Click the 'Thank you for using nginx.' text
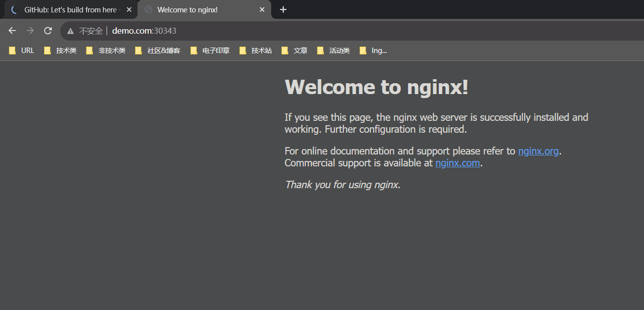Viewport: 644px width, 310px height. [342, 185]
